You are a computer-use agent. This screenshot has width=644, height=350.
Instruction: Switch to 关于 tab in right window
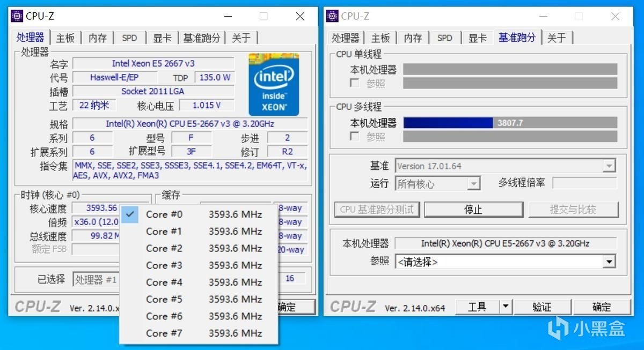coord(557,38)
